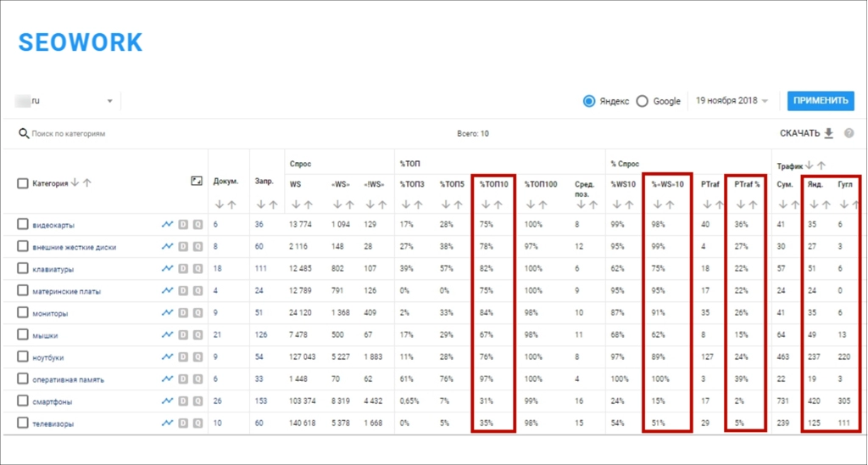Click the expand table icon in header
The width and height of the screenshot is (868, 465).
point(197,181)
